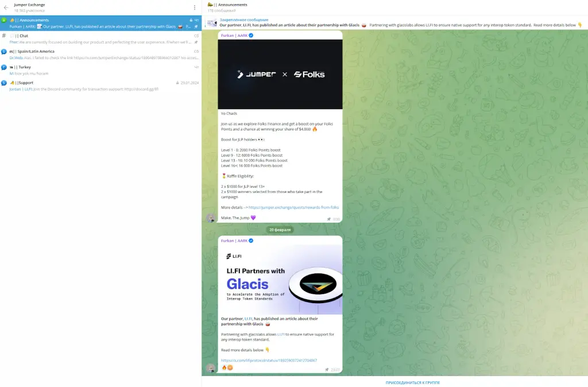Click the 'Jumper Exchange' group title
The width and height of the screenshot is (588, 387).
29,5
